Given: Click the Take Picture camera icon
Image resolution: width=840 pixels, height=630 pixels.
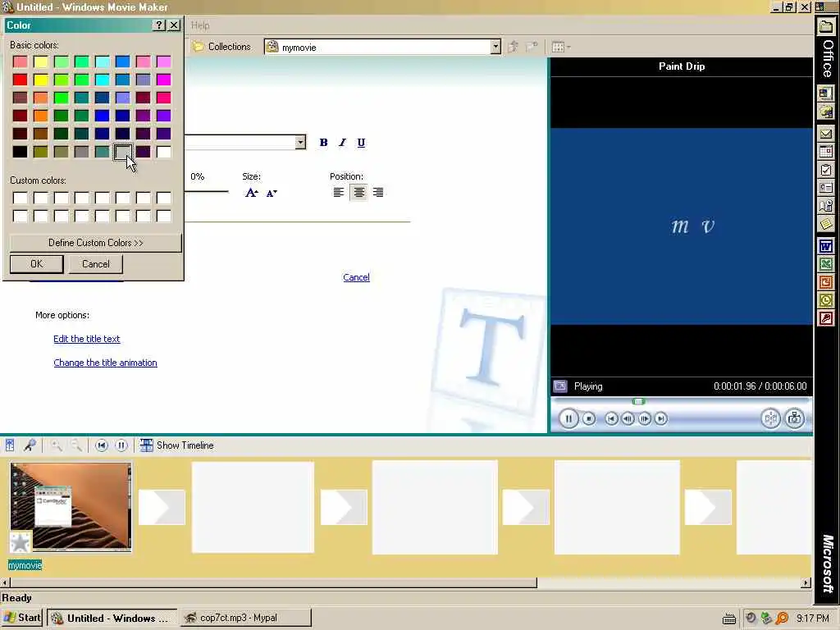Looking at the screenshot, I should [794, 418].
